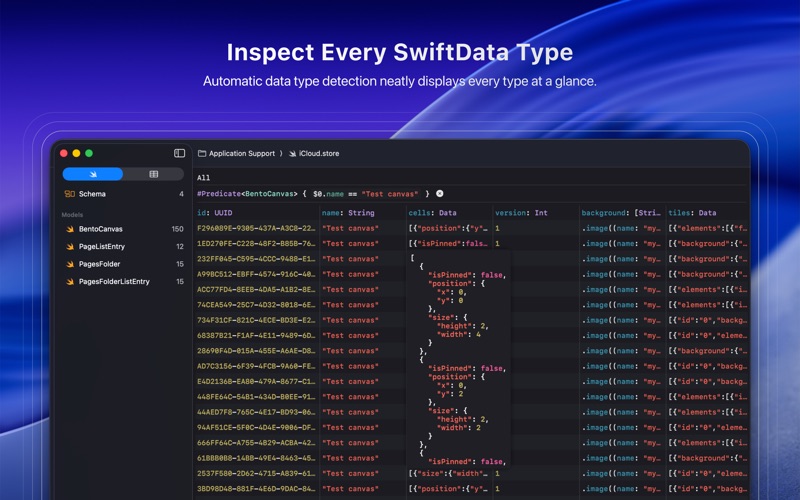Click the "Test canvas" name in the F296089E row
The image size is (800, 500).
click(350, 228)
